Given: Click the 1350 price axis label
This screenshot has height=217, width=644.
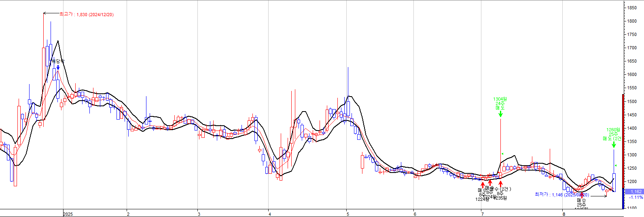Looking at the screenshot, I should (632, 141).
